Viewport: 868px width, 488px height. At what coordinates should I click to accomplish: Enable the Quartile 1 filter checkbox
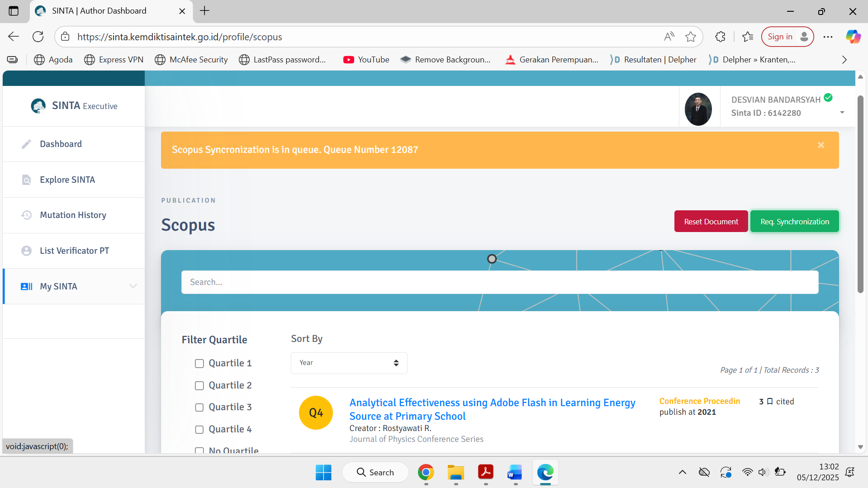click(199, 364)
